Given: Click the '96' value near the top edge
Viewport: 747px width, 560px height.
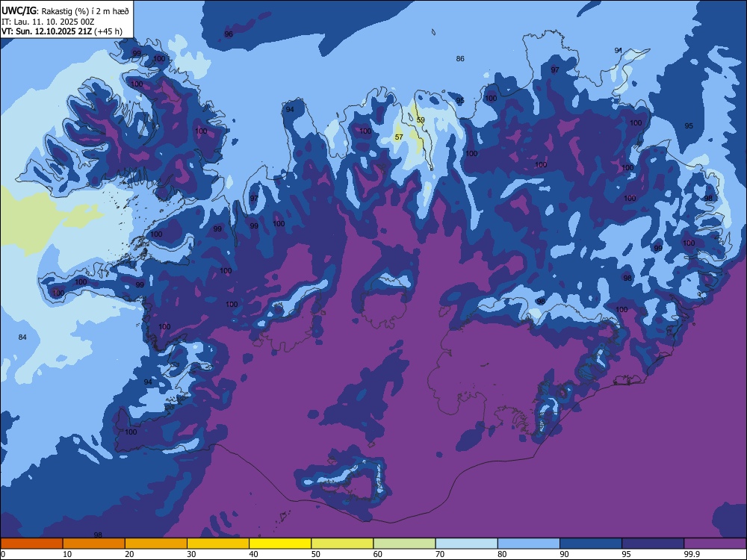Looking at the screenshot, I should point(229,34).
